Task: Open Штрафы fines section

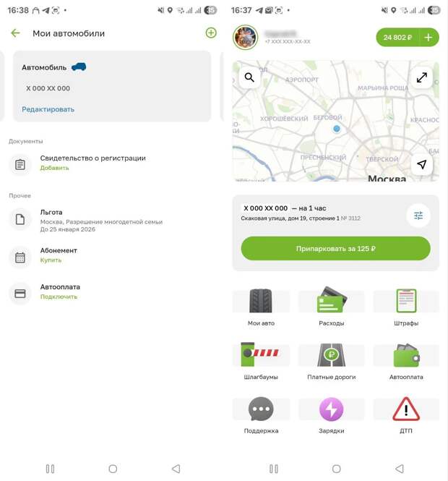Action: pos(406,301)
